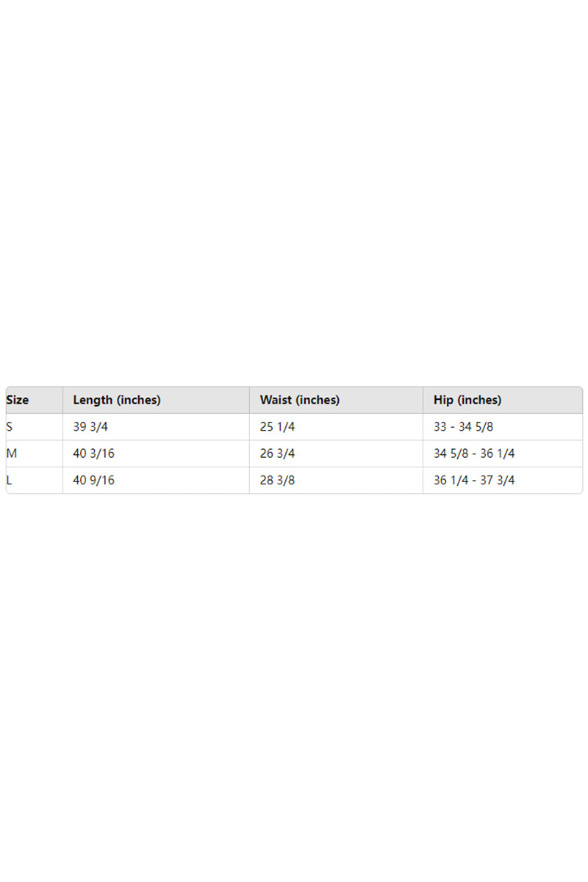The height and width of the screenshot is (882, 588).
Task: Click the 39 3/4 length value
Action: tap(90, 426)
